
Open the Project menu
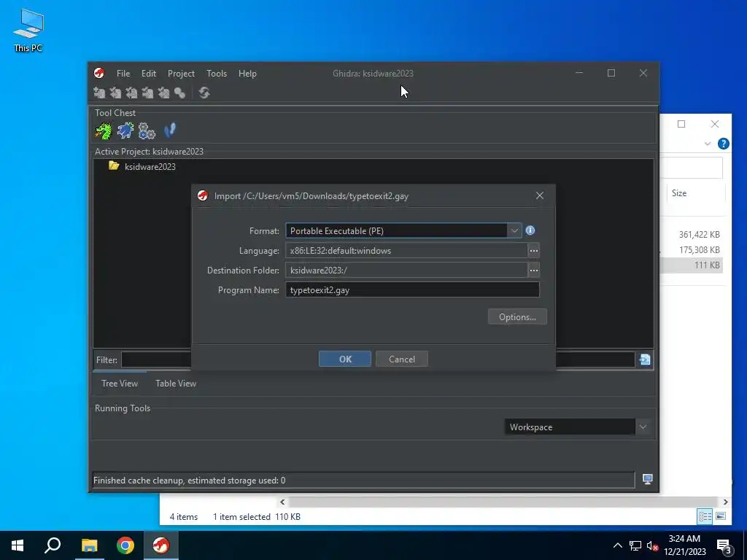point(181,74)
